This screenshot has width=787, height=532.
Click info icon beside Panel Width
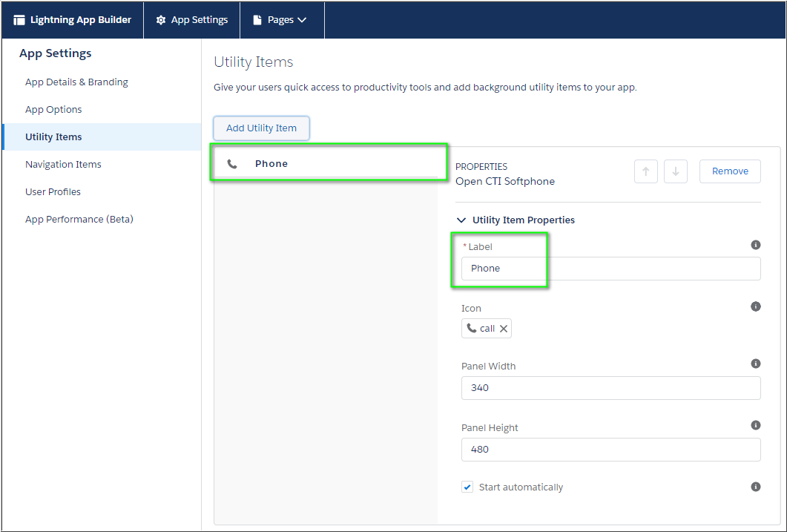(x=755, y=364)
